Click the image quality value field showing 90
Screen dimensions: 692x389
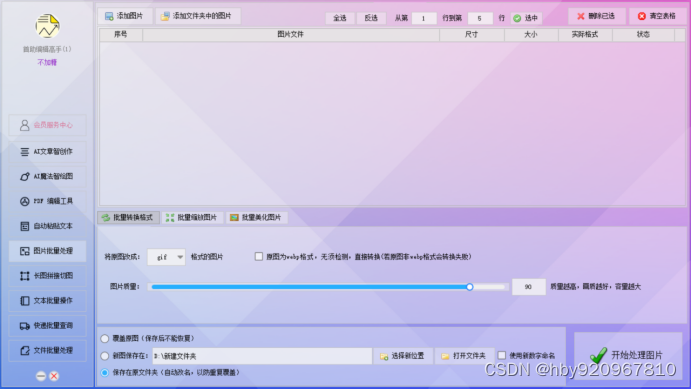click(529, 287)
